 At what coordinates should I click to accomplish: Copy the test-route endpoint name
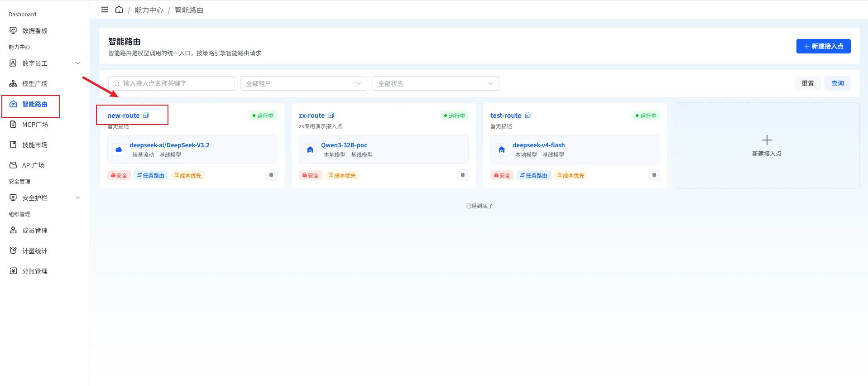[x=528, y=116]
